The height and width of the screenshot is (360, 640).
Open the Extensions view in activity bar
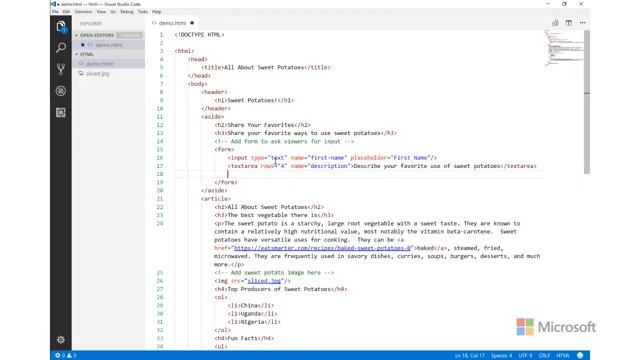[x=61, y=113]
